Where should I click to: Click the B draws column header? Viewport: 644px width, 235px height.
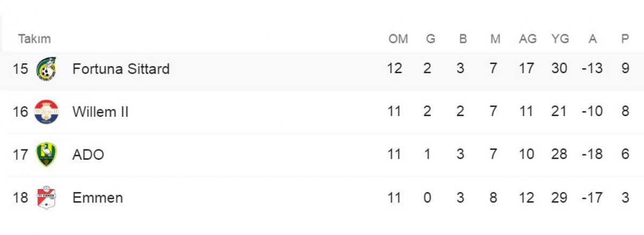[x=463, y=39]
